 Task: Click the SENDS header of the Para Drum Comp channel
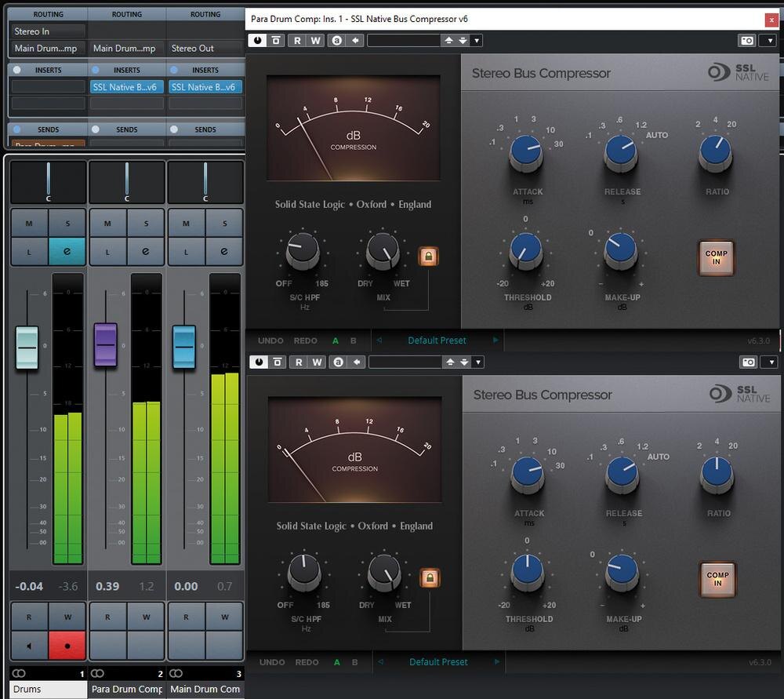(126, 129)
